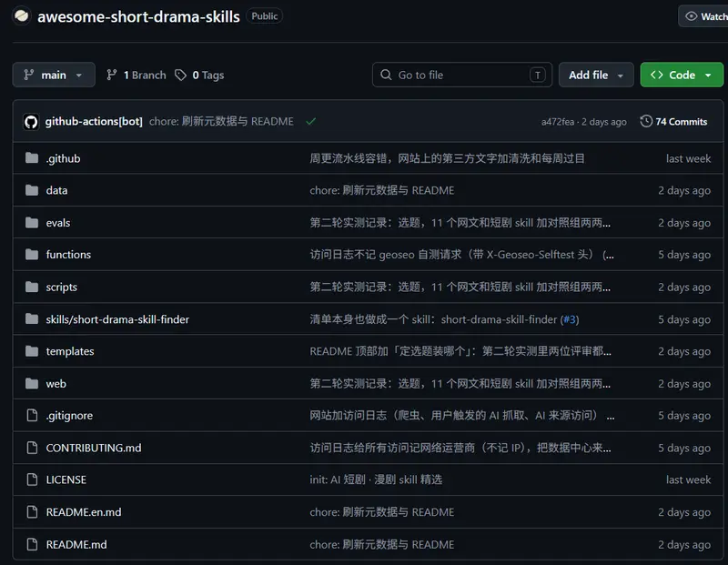Open the LICENSE file

66,479
